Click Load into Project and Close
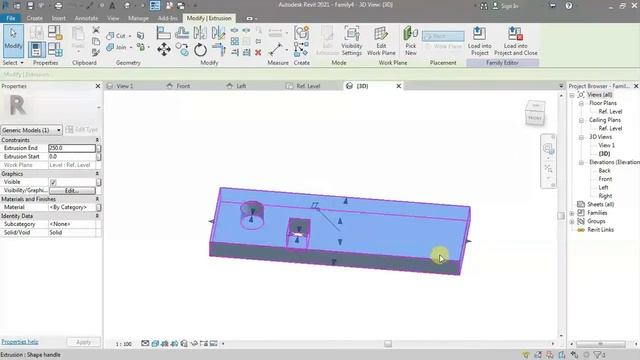This screenshot has width=640, height=360. click(x=516, y=41)
